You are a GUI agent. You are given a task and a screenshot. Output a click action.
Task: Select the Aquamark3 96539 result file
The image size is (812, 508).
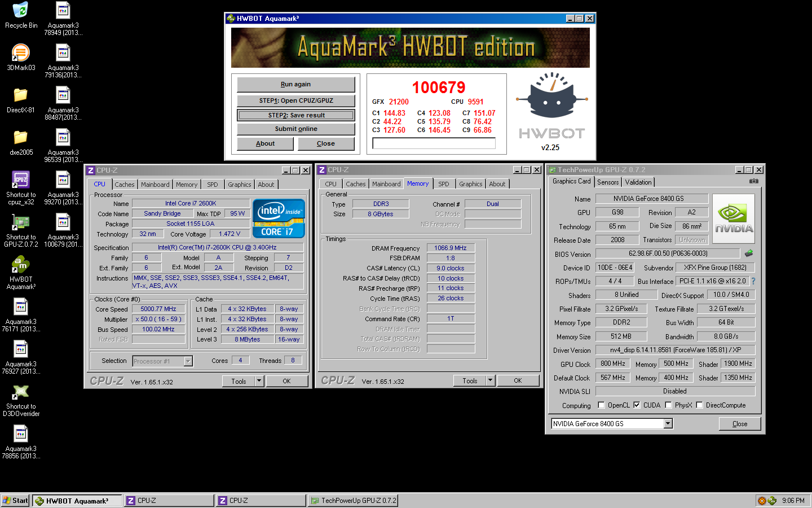click(x=63, y=146)
